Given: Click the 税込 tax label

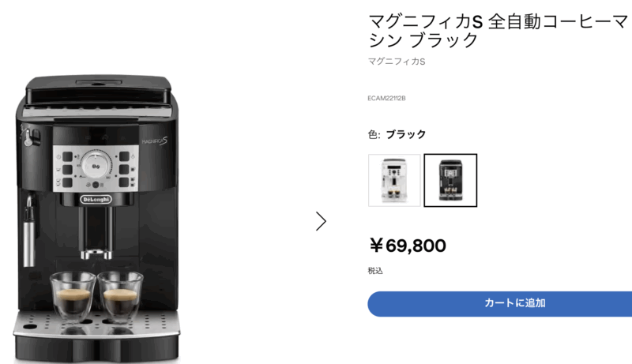Looking at the screenshot, I should [x=375, y=271].
